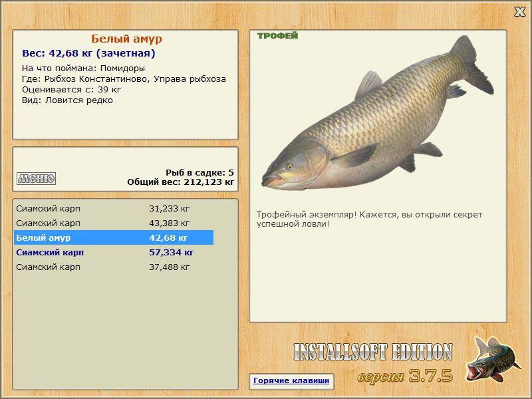
Task: Click the Вид: Ловится редко line
Action: click(x=68, y=100)
